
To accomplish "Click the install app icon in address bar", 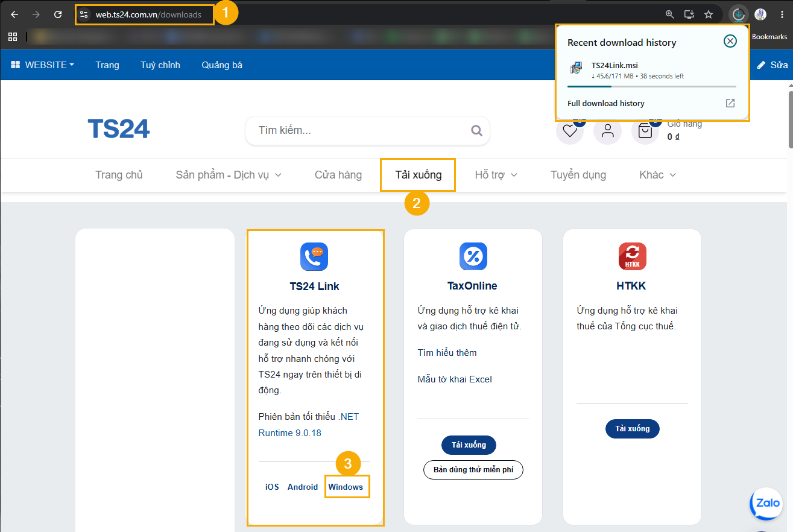I will tap(689, 14).
